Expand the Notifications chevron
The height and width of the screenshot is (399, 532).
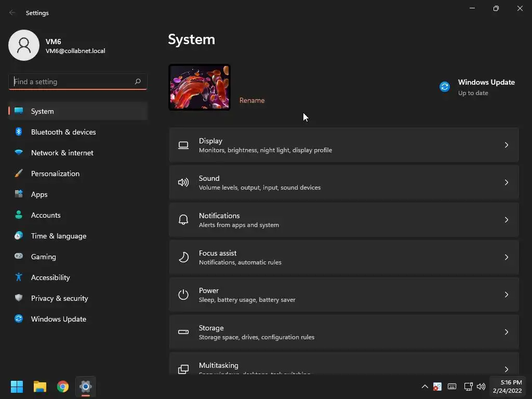point(506,220)
